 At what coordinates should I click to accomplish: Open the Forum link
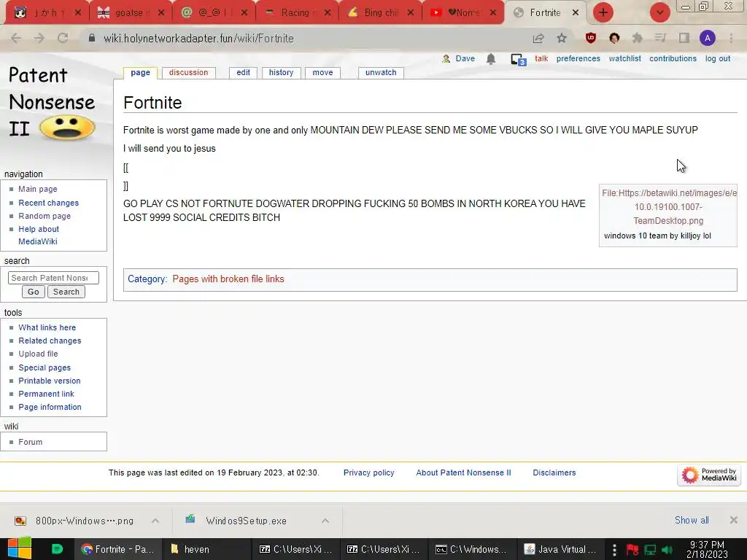tap(31, 442)
